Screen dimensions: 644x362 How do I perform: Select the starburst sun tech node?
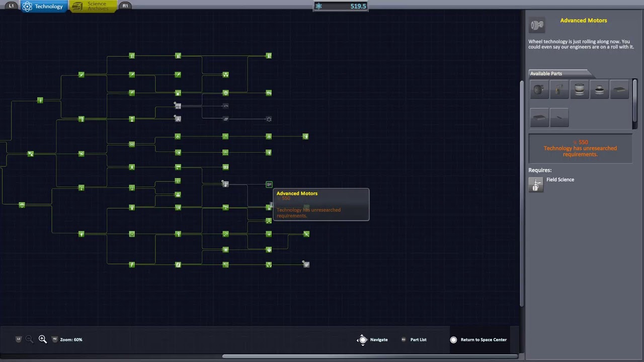(x=225, y=249)
